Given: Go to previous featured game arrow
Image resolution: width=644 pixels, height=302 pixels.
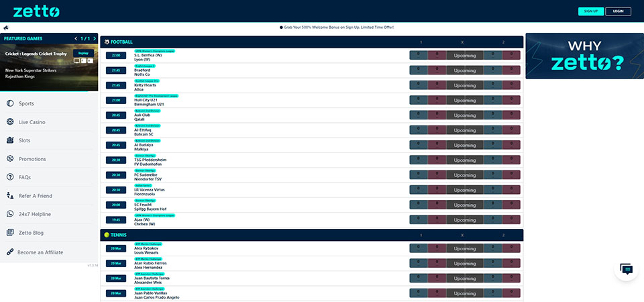Looking at the screenshot, I should (x=75, y=39).
